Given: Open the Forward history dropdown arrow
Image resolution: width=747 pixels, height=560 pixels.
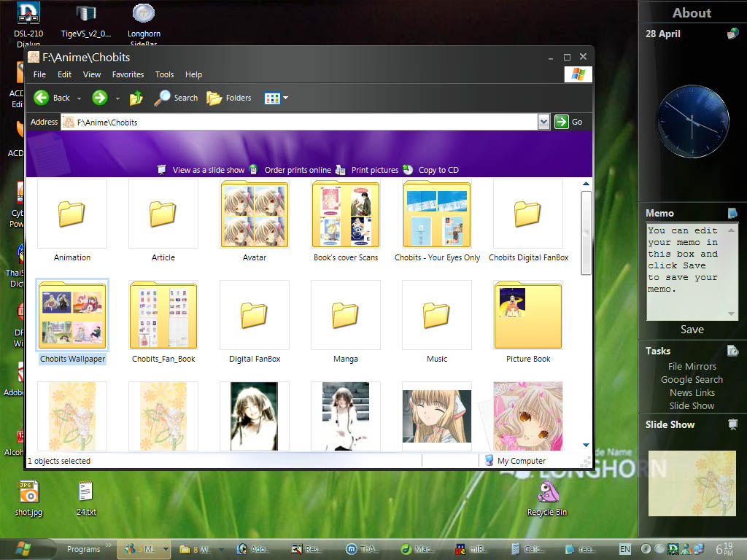Looking at the screenshot, I should [x=117, y=98].
